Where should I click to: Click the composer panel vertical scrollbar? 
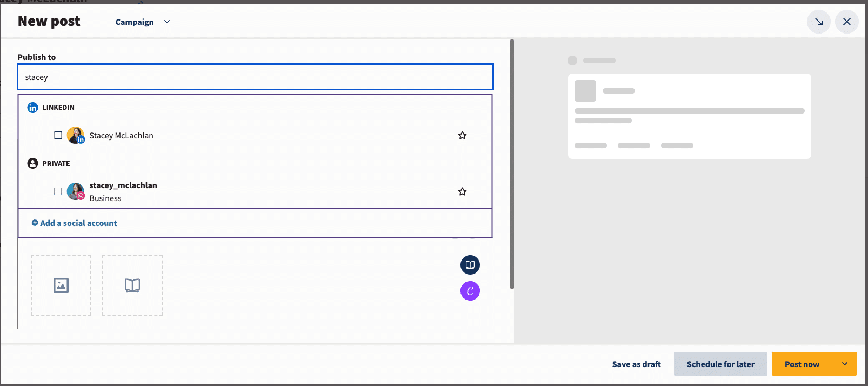point(512,164)
